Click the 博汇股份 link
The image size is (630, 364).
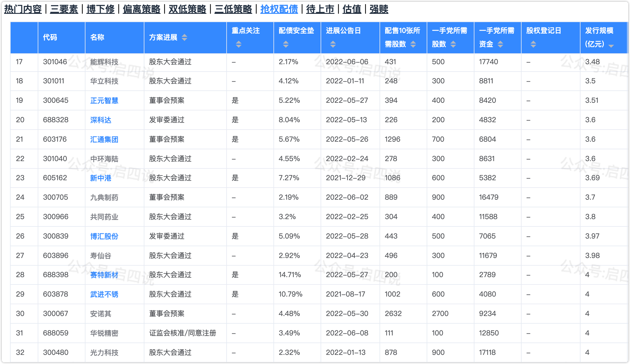tap(104, 236)
